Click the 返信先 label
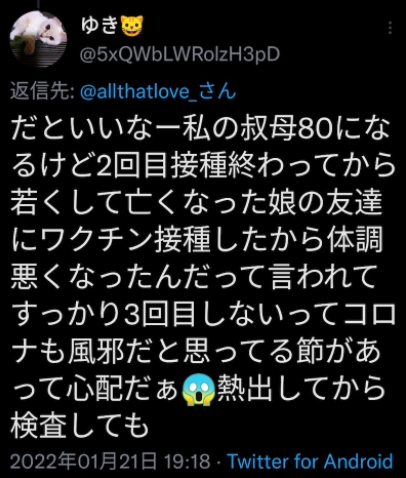This screenshot has width=406, height=478. coord(42,91)
